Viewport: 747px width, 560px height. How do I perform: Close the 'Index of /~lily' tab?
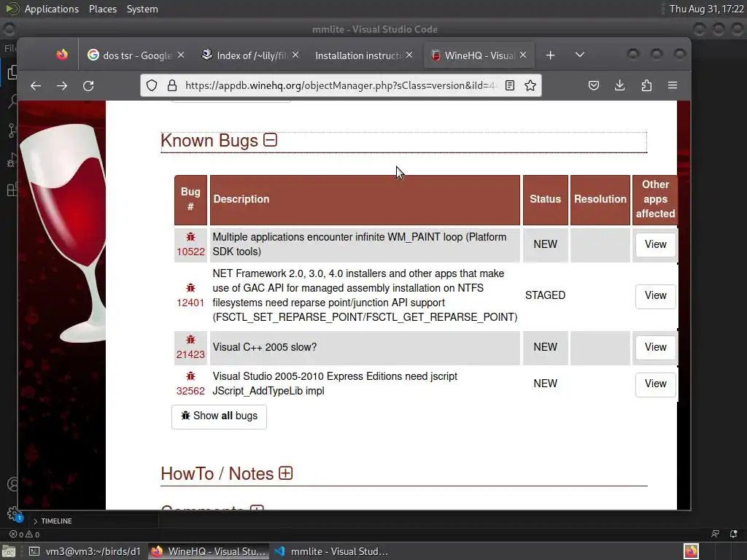coord(295,55)
